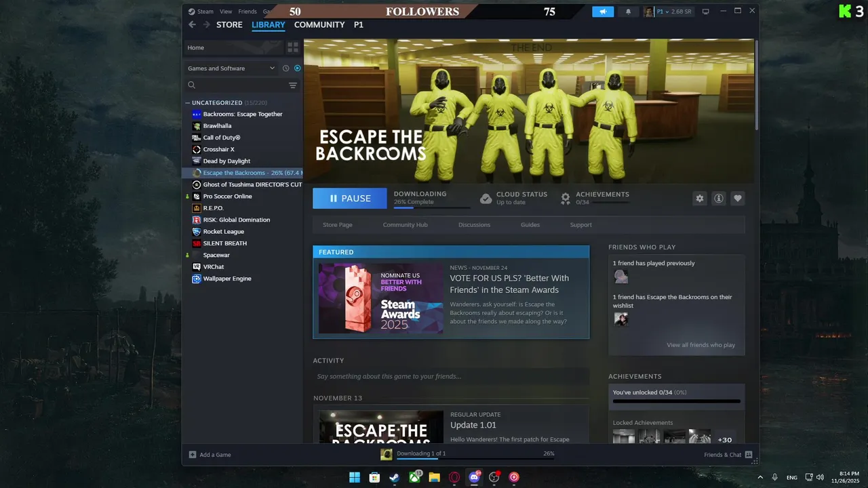Click avatar of friend with game wishlisted
Image resolution: width=868 pixels, height=488 pixels.
(x=620, y=319)
